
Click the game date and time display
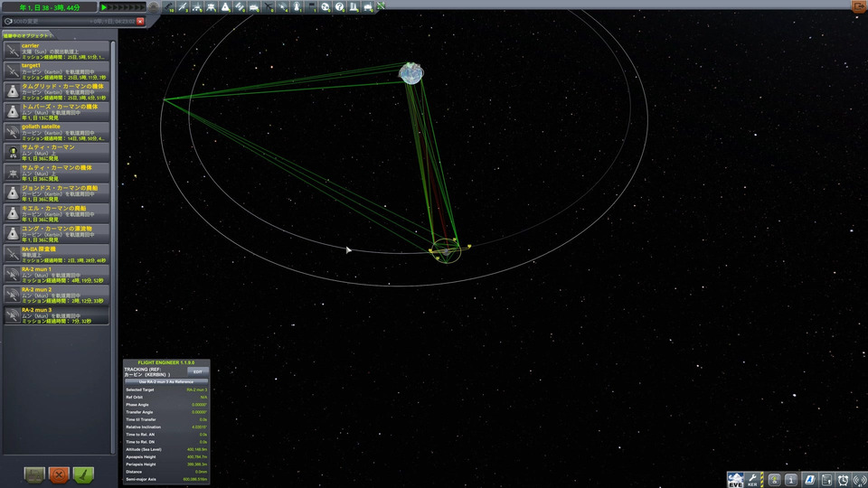pos(50,7)
